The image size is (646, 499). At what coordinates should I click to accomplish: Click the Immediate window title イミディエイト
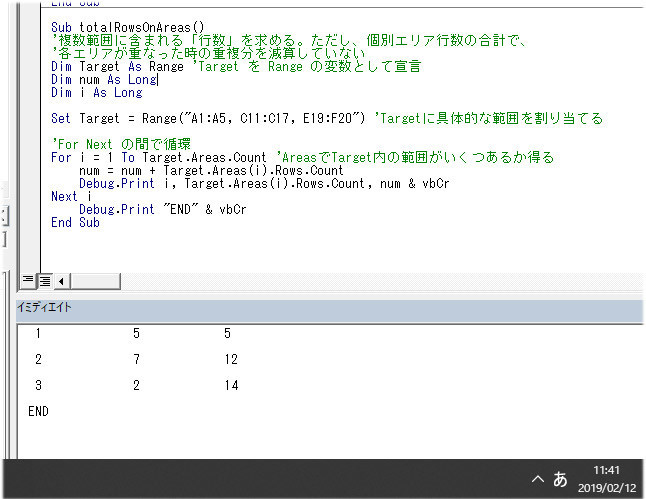point(44,307)
